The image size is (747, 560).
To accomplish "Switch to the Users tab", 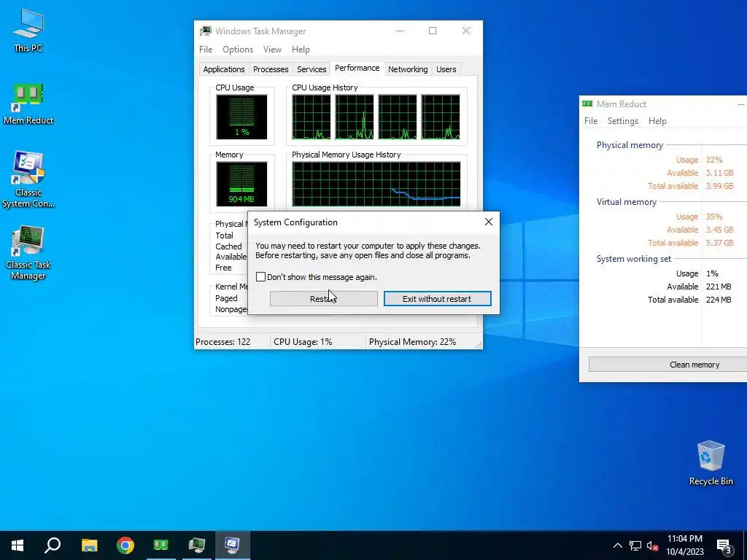I will coord(446,69).
